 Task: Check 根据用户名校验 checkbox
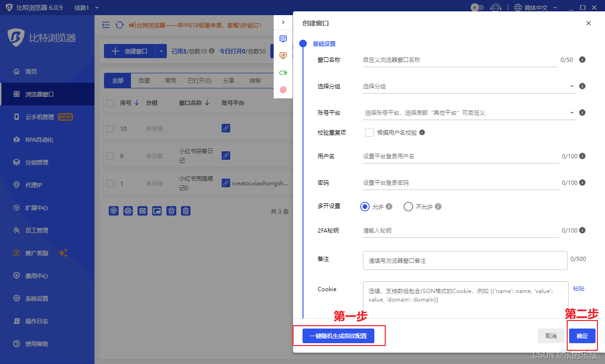click(x=370, y=132)
